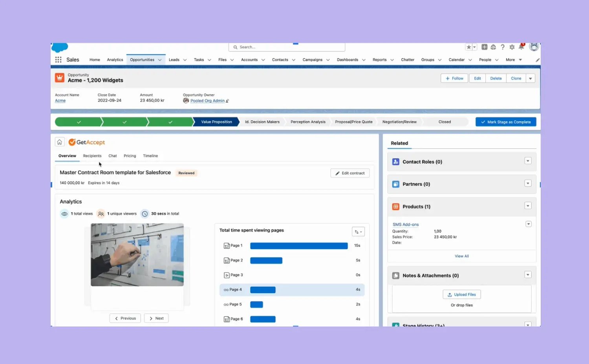
Task: Toggle favorite with the star icon
Action: 468,46
